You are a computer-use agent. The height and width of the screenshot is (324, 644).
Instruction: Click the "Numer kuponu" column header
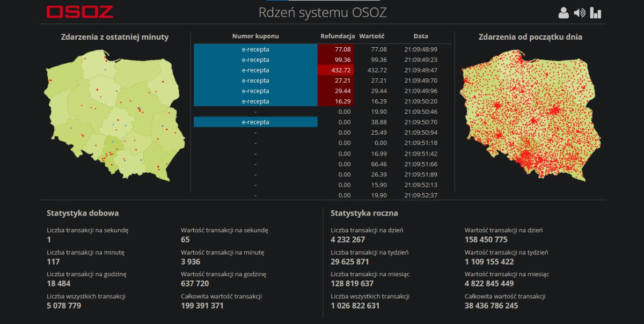pyautogui.click(x=255, y=36)
